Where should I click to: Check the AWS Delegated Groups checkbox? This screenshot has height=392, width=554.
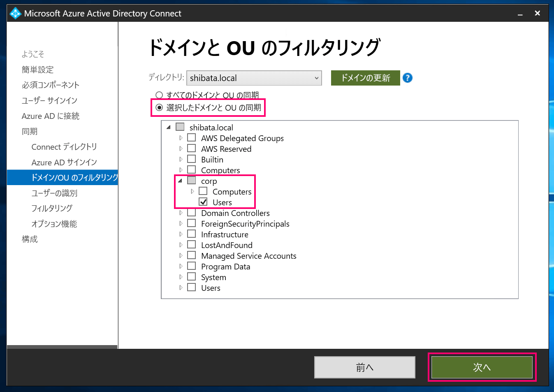pyautogui.click(x=191, y=137)
